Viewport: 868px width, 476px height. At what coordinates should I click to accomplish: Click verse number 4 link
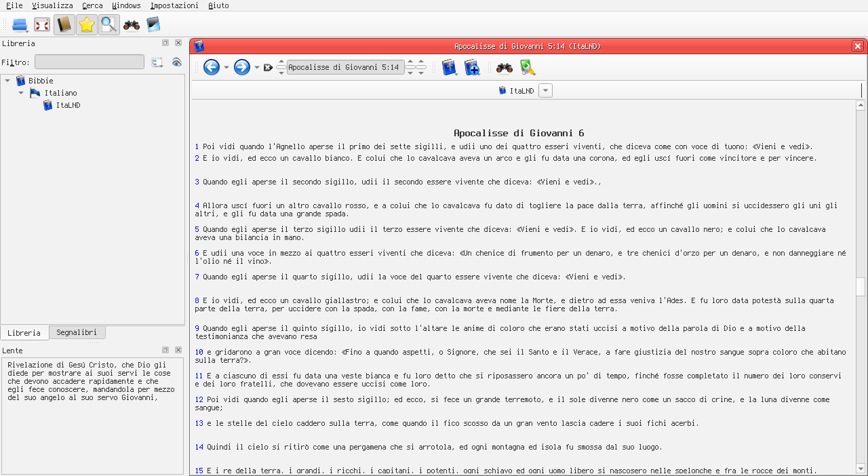pyautogui.click(x=197, y=205)
